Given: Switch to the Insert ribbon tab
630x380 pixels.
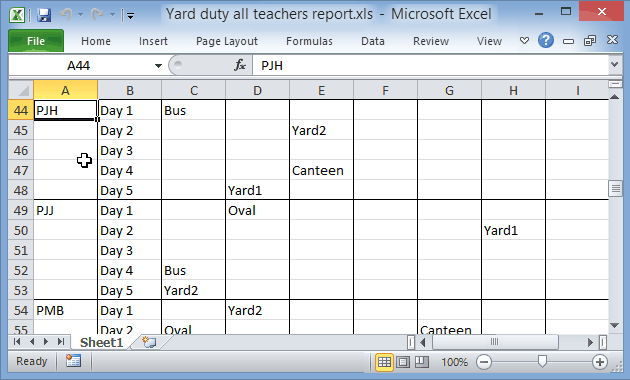Looking at the screenshot, I should (153, 41).
